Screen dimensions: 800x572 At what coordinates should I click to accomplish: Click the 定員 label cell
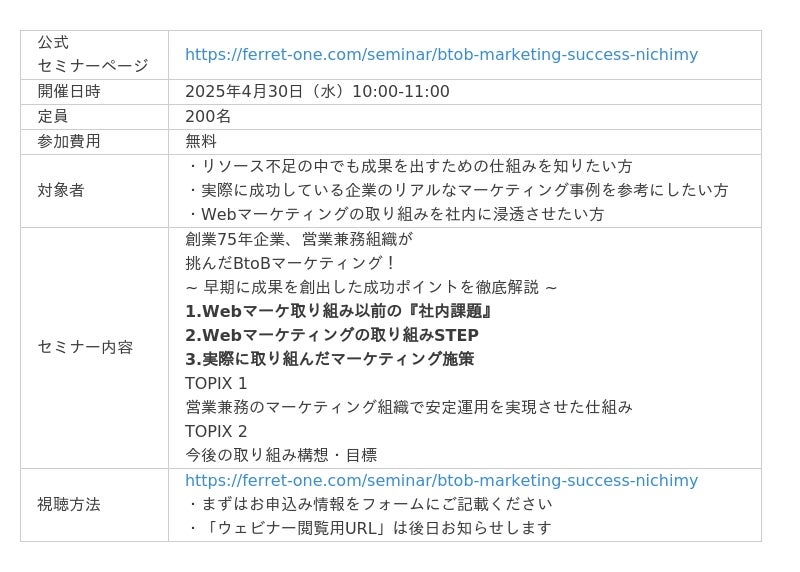click(94, 116)
